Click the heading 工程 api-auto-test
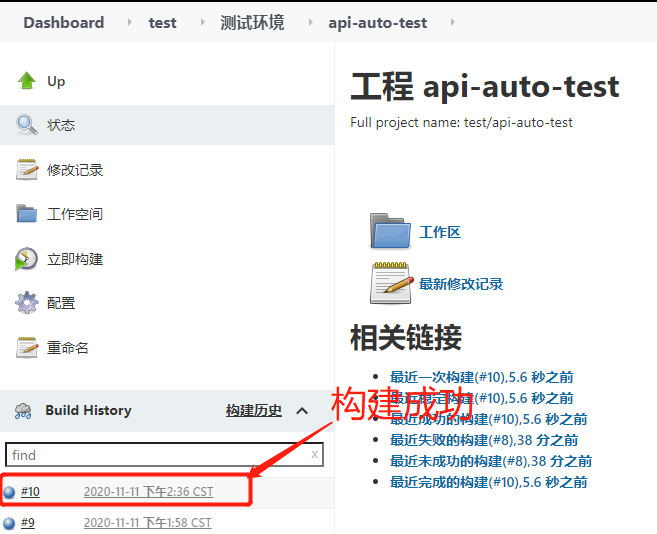Image resolution: width=657 pixels, height=534 pixels. coord(485,87)
